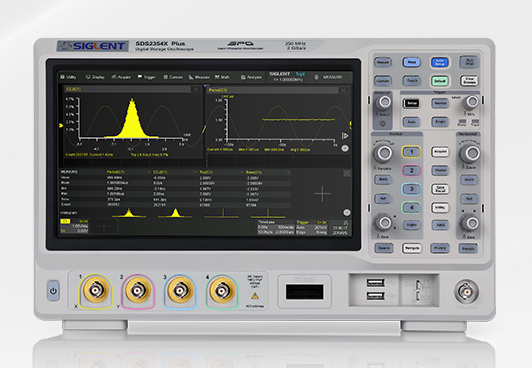Toggle channel 2 pink button

(x=411, y=170)
